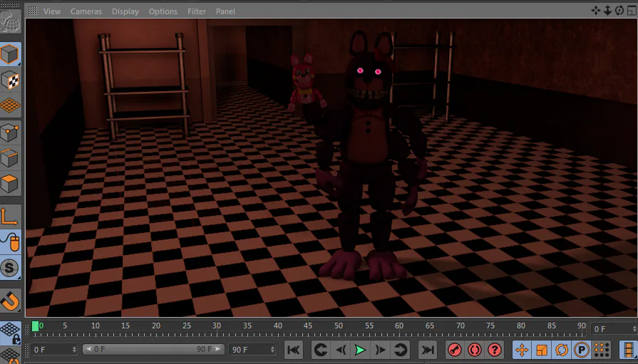The height and width of the screenshot is (364, 638).
Task: Click the current frame field right of ruler
Action: (x=613, y=329)
